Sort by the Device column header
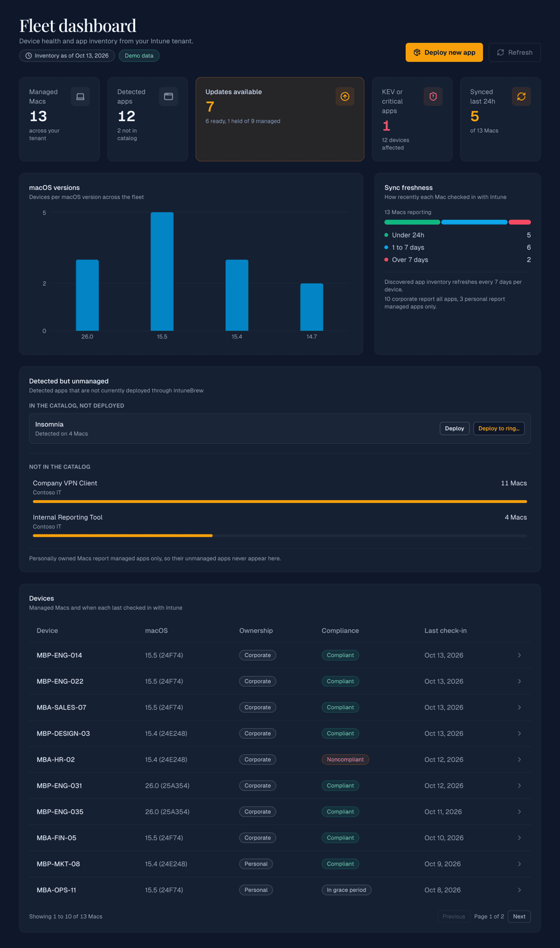 coord(47,630)
